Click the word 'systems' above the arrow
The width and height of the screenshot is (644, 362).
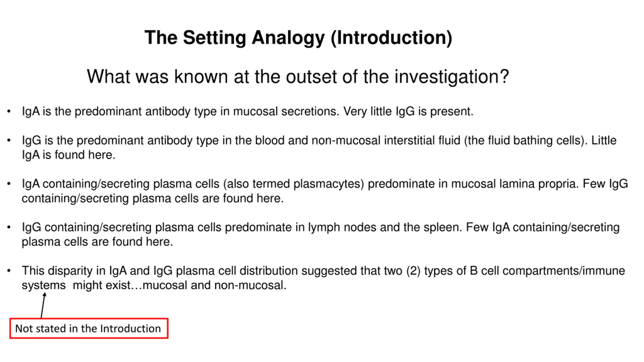coord(44,286)
